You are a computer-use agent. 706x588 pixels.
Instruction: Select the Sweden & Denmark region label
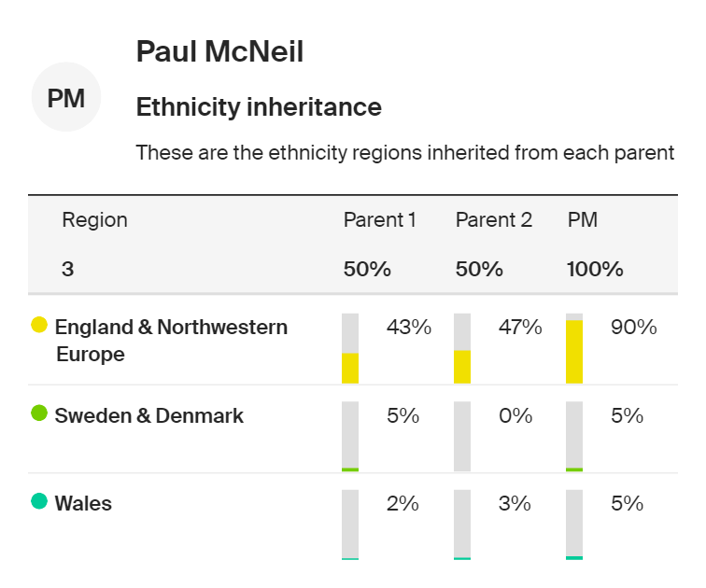[x=149, y=415]
